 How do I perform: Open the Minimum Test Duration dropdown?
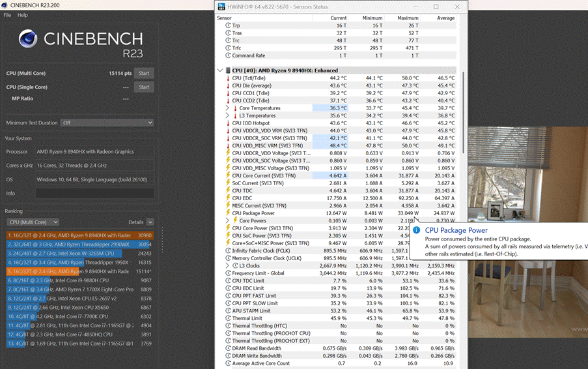coord(107,123)
